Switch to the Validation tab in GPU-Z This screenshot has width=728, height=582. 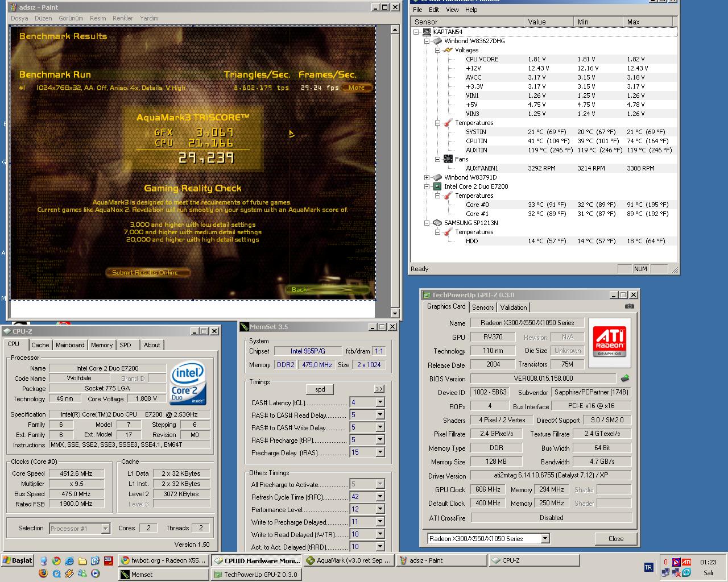tap(514, 307)
